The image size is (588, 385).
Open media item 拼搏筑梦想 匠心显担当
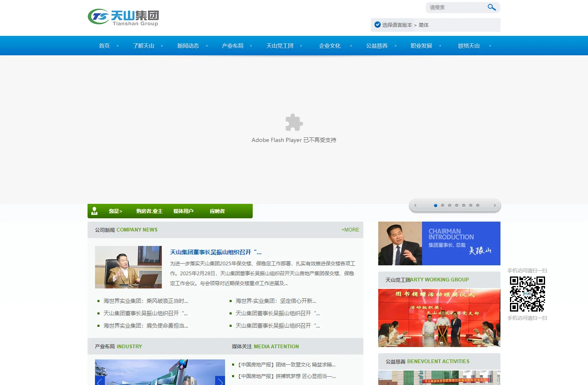[x=287, y=376]
